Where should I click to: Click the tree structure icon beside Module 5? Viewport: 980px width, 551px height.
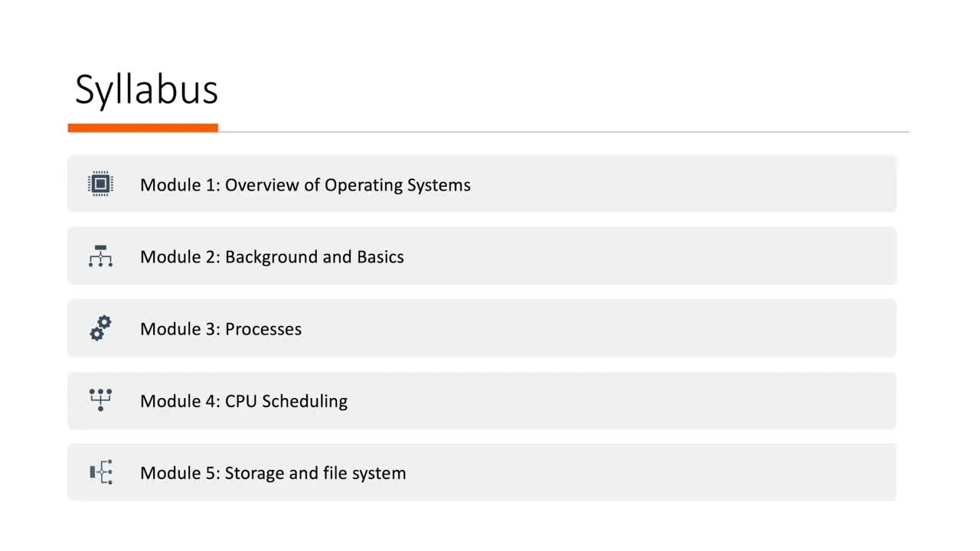click(101, 472)
